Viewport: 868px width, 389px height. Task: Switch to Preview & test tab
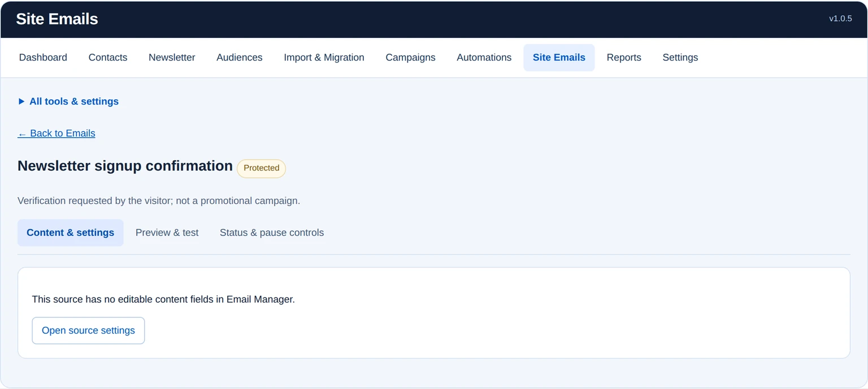click(x=167, y=233)
